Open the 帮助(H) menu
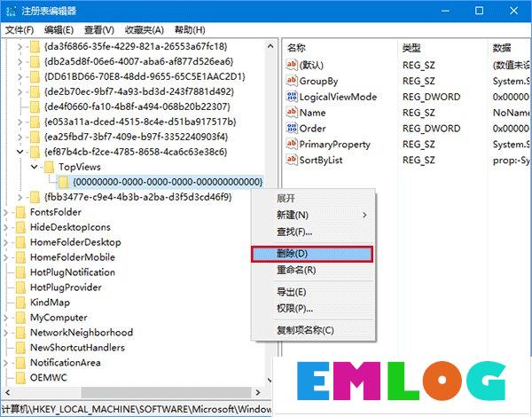 tap(190, 30)
